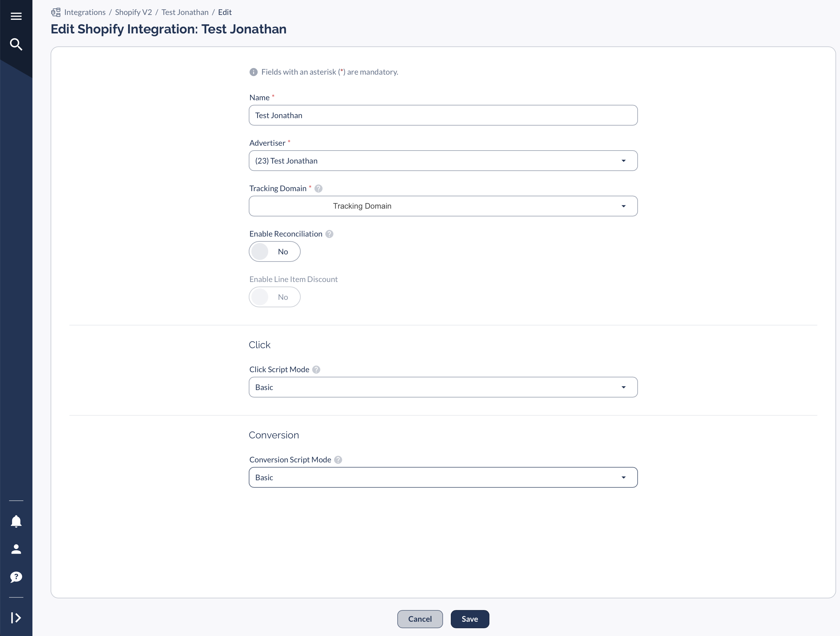
Task: Go to Test Jonathan breadcrumb
Action: point(185,12)
